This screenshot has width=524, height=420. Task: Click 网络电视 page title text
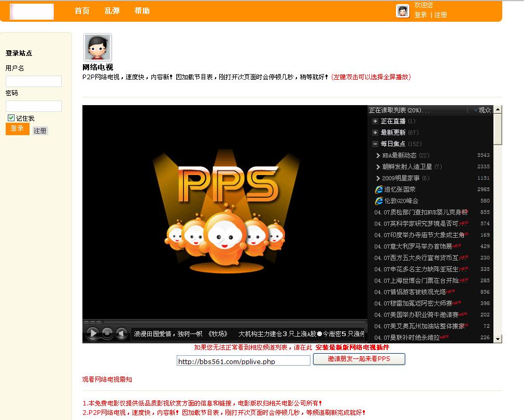[x=97, y=67]
